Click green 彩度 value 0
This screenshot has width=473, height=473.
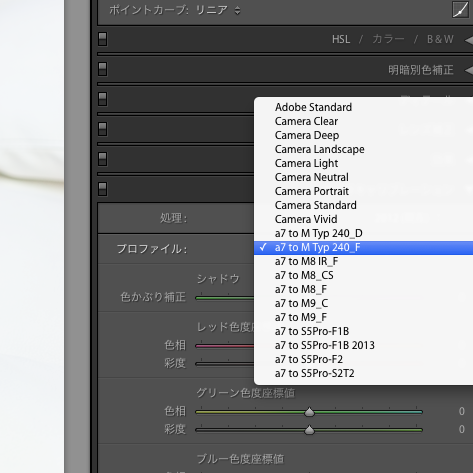coord(461,429)
